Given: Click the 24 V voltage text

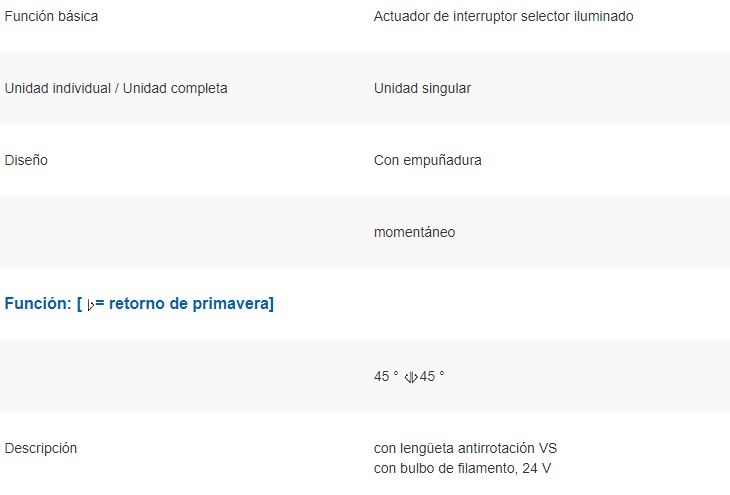Looking at the screenshot, I should point(536,468).
